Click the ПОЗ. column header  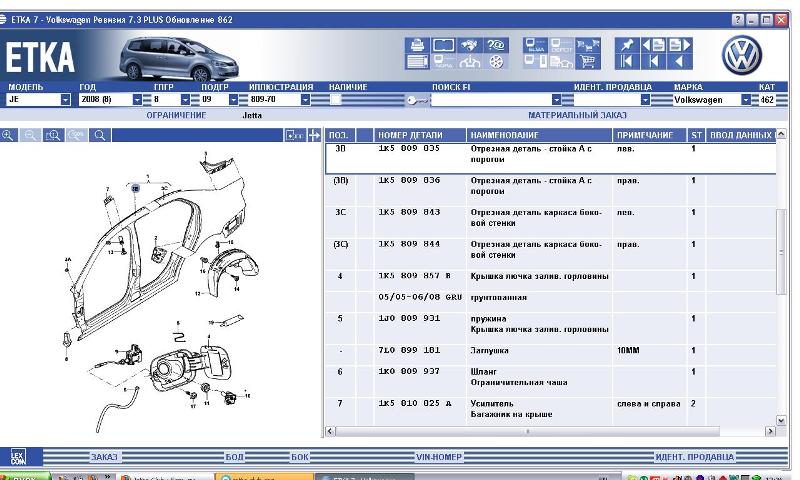coord(340,135)
